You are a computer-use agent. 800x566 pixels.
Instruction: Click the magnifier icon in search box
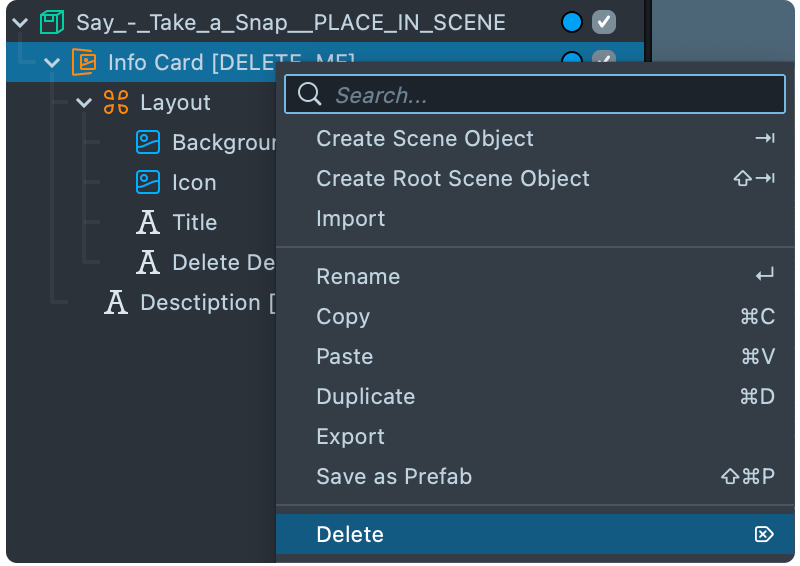click(x=310, y=95)
